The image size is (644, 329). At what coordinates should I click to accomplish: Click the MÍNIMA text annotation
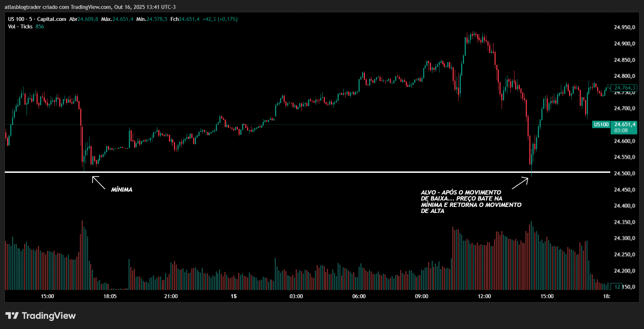[x=121, y=190]
